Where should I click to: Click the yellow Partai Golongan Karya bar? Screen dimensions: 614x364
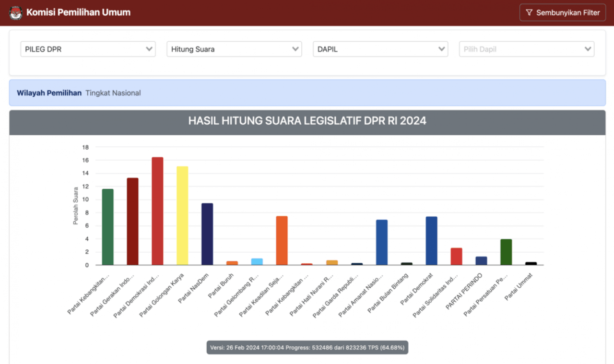tap(182, 216)
